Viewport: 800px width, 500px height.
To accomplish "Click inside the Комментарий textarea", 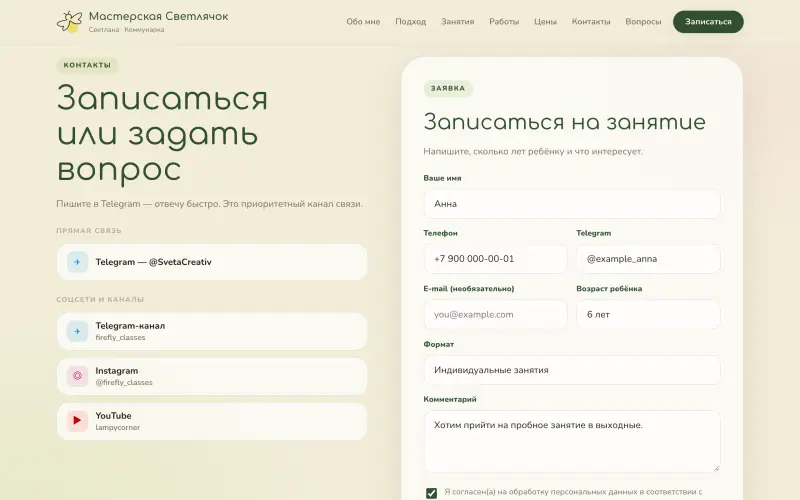I will tap(572, 441).
